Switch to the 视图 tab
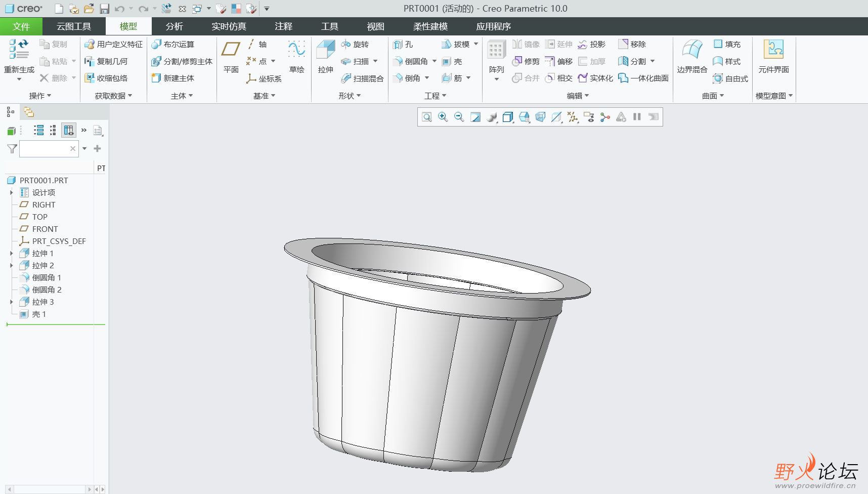The height and width of the screenshot is (494, 868). pos(375,26)
